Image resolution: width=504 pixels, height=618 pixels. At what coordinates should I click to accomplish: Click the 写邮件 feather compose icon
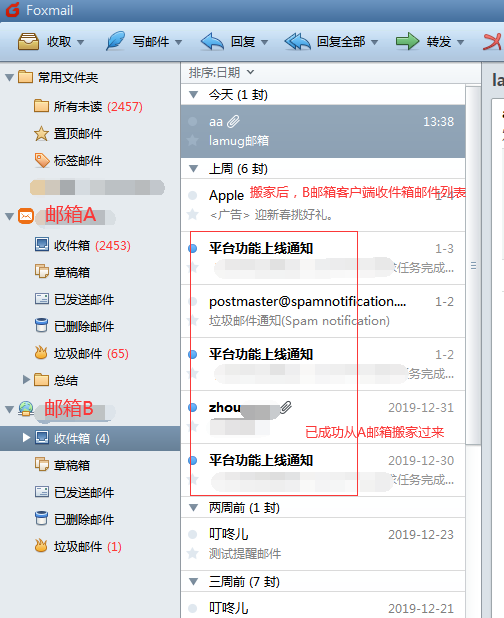coord(115,41)
